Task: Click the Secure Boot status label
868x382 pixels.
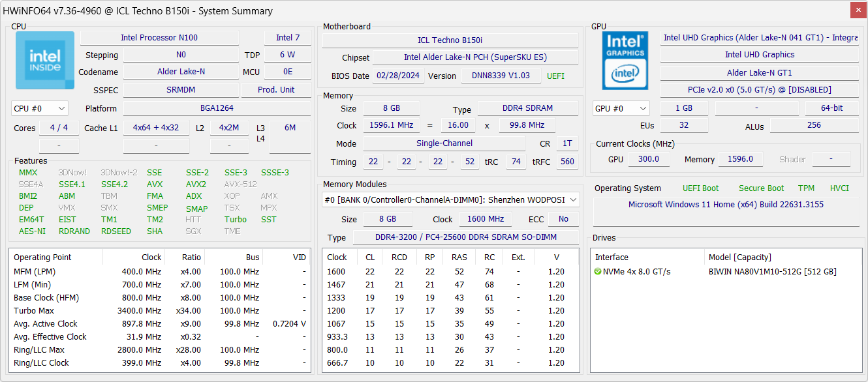Action: coord(761,188)
